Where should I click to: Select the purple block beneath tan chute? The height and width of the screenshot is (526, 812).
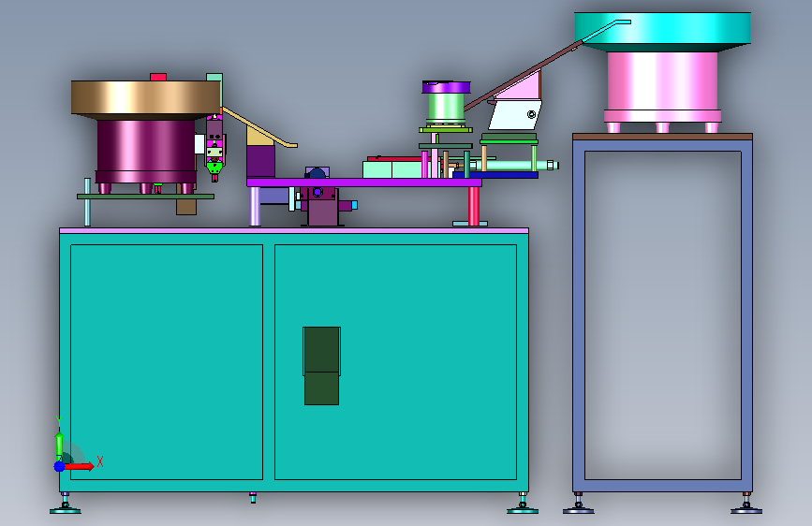[260, 162]
